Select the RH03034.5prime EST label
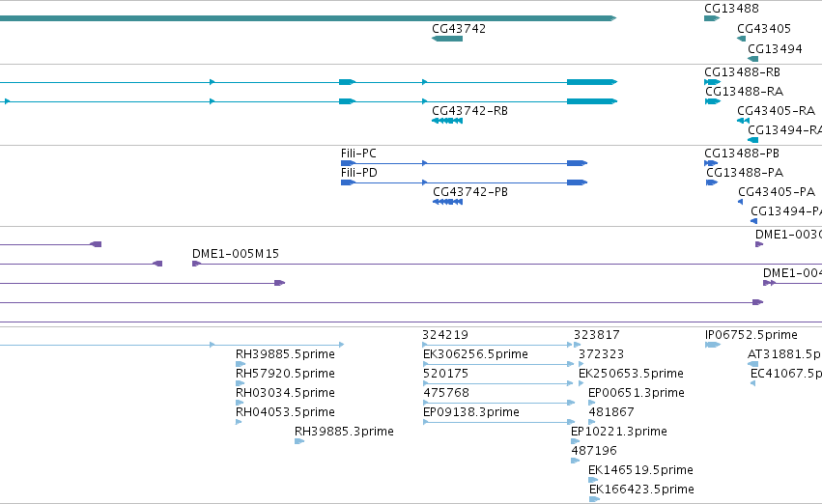822x504 pixels. (285, 393)
